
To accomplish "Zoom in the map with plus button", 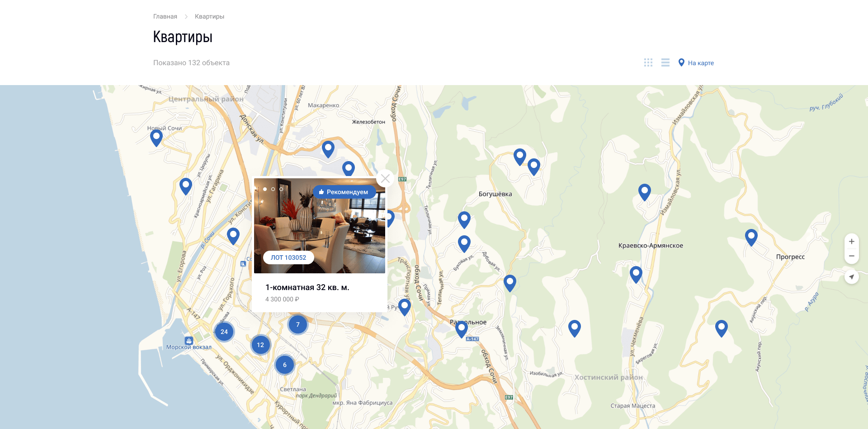I will coord(852,242).
